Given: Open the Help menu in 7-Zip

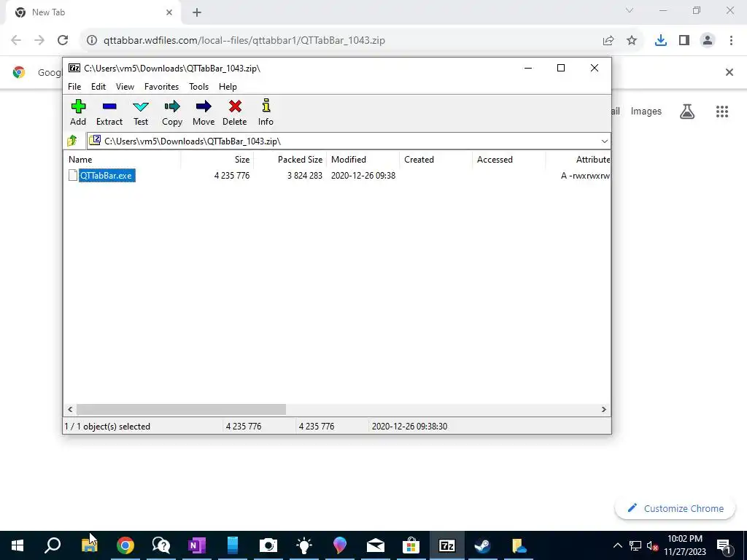Looking at the screenshot, I should click(x=228, y=87).
